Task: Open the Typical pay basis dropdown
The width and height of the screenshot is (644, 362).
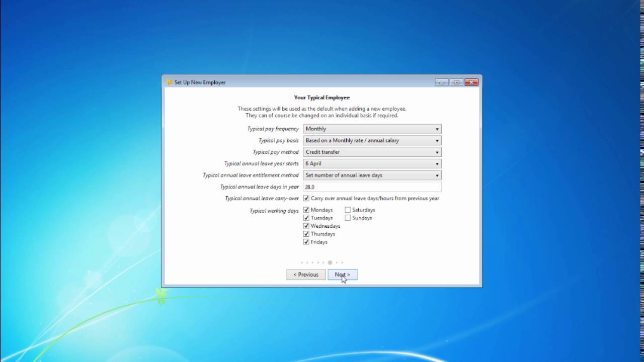Action: 372,140
